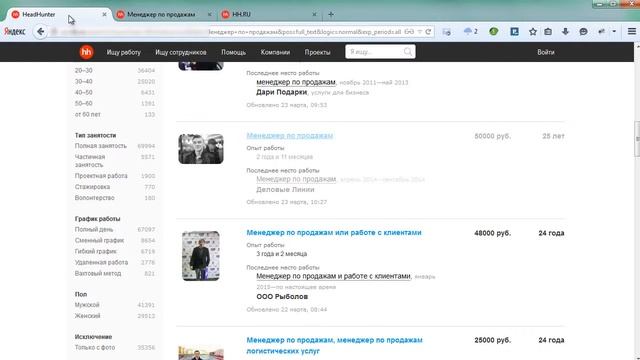Open downloads arrow icon
Image resolution: width=640 pixels, height=360 pixels.
pyautogui.click(x=565, y=31)
